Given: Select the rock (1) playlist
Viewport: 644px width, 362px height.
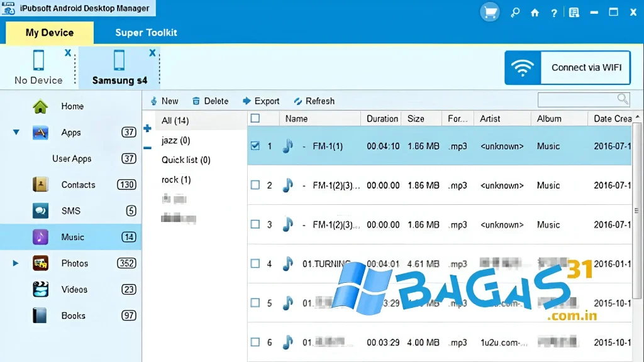Looking at the screenshot, I should coord(176,179).
